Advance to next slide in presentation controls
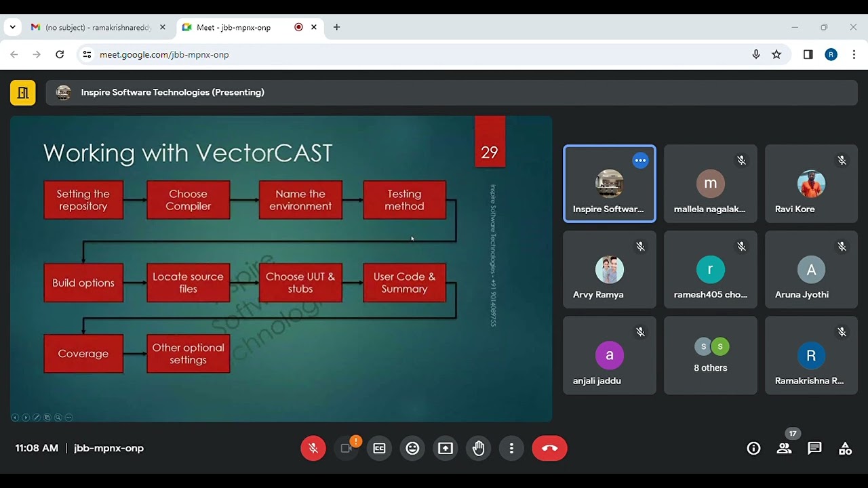 [26, 418]
